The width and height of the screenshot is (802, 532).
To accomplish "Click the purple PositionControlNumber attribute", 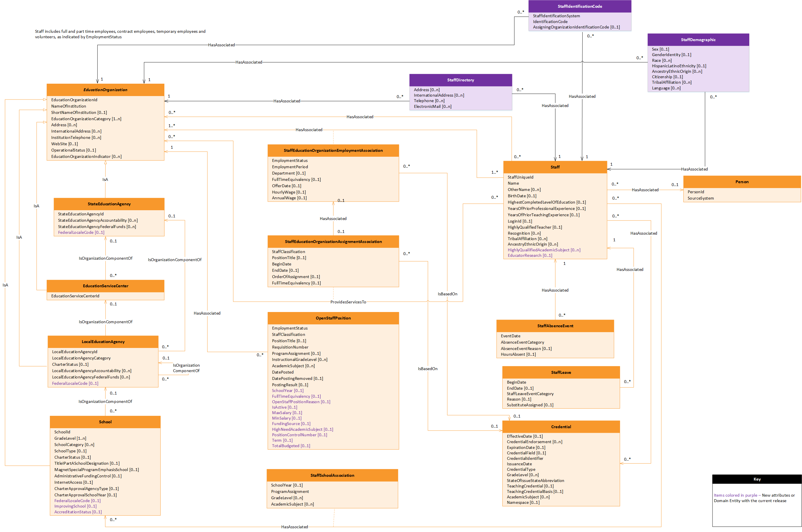I will 299,435.
